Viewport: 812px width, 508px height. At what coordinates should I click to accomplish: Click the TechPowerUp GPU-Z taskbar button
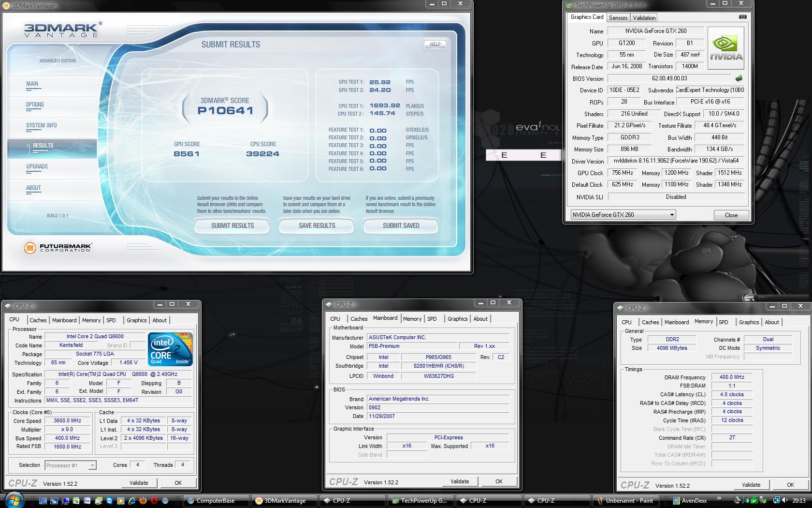coord(421,501)
